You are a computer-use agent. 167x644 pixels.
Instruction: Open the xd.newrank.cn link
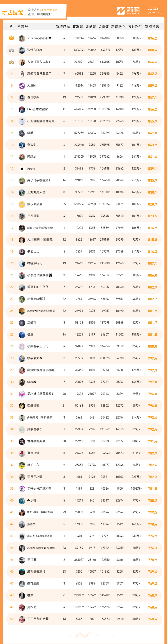click(48, 10)
